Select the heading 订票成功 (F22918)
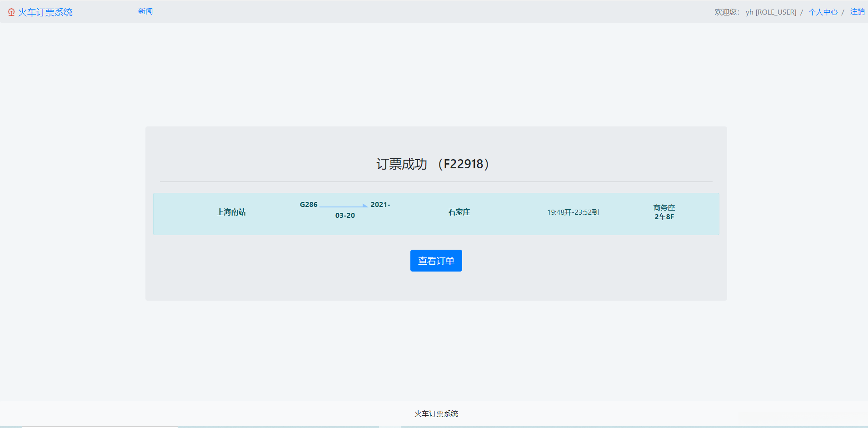868x428 pixels. (433, 164)
